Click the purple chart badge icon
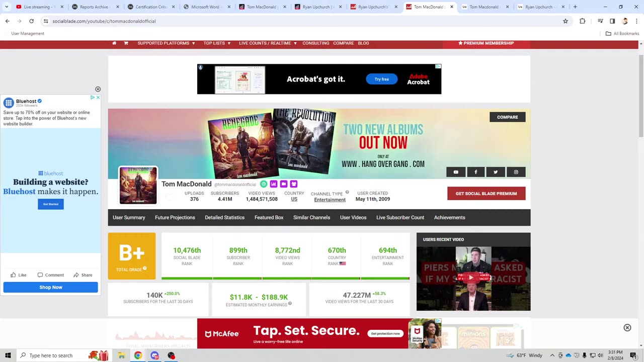 274,184
